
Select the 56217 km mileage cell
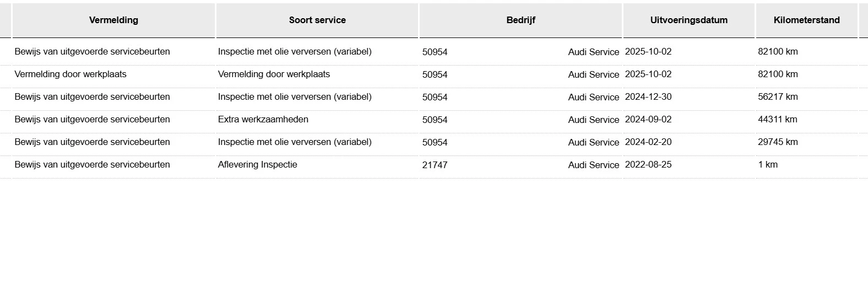click(x=777, y=97)
